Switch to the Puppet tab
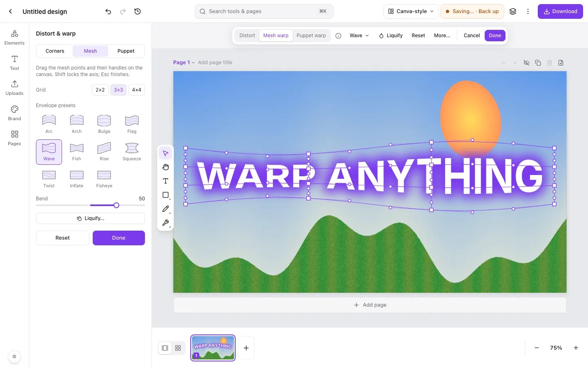Viewport: 588px width, 368px height. [x=126, y=51]
